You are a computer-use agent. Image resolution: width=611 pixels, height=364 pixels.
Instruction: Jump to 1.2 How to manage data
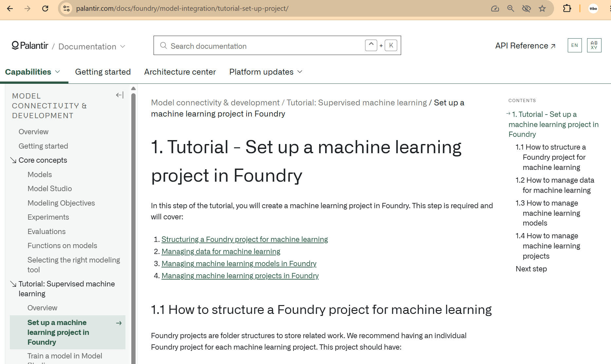pos(555,185)
